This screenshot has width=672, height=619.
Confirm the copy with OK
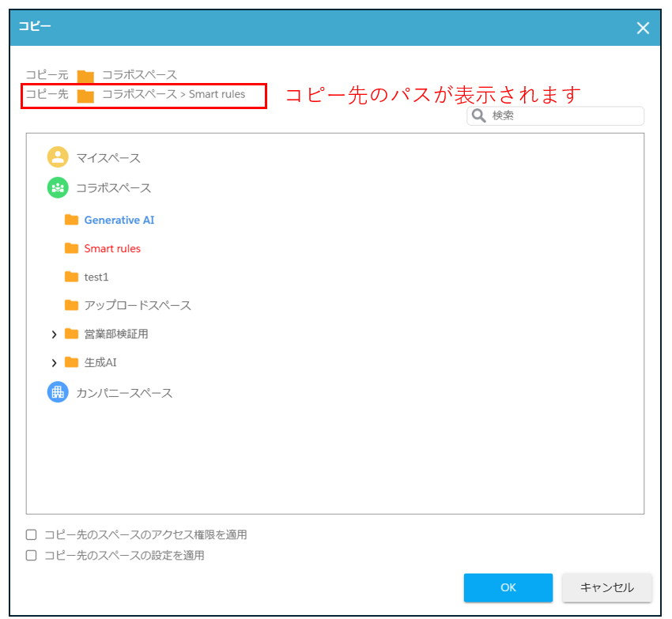[508, 587]
